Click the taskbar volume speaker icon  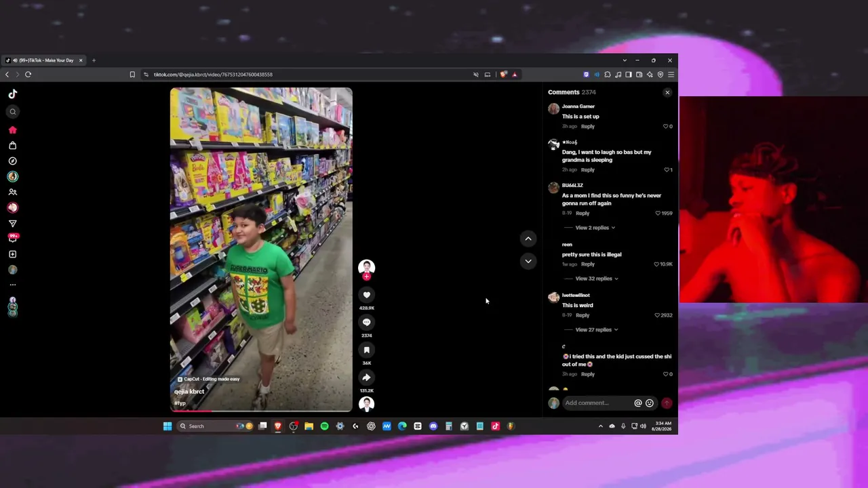click(643, 426)
